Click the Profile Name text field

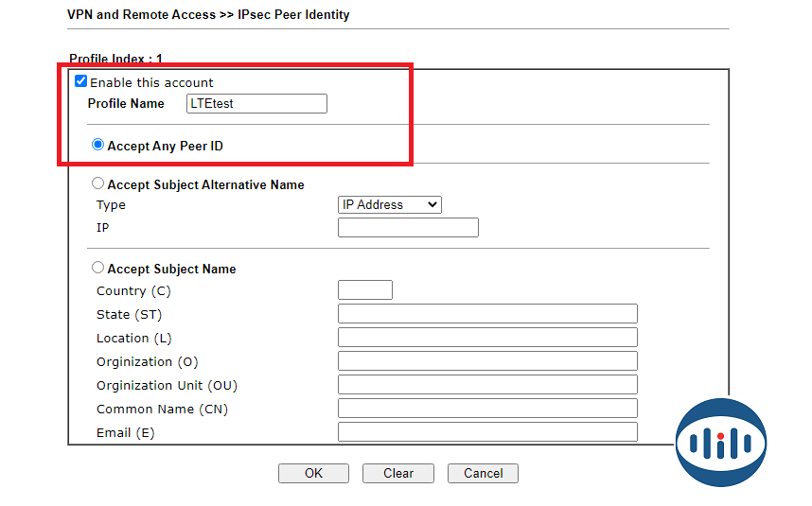(x=256, y=104)
